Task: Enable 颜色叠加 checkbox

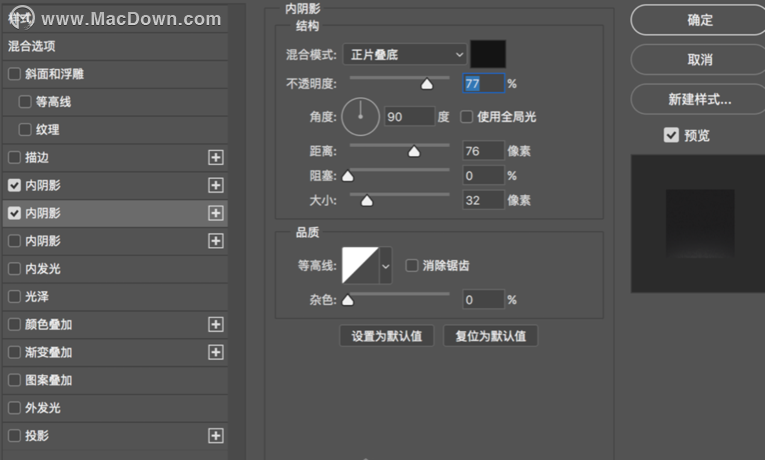Action: click(14, 324)
